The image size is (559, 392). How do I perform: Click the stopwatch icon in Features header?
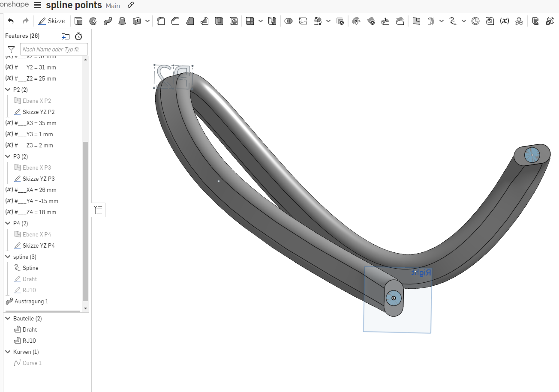tap(78, 36)
